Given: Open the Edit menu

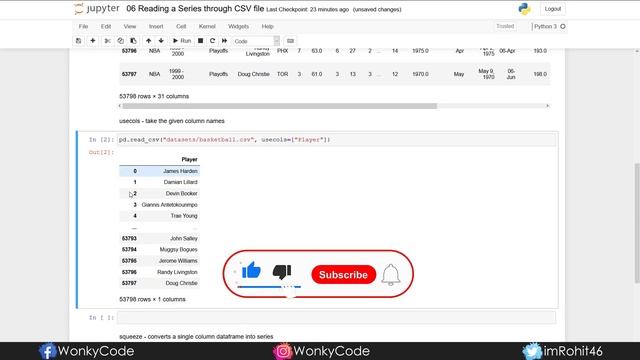Looking at the screenshot, I should click(x=106, y=26).
